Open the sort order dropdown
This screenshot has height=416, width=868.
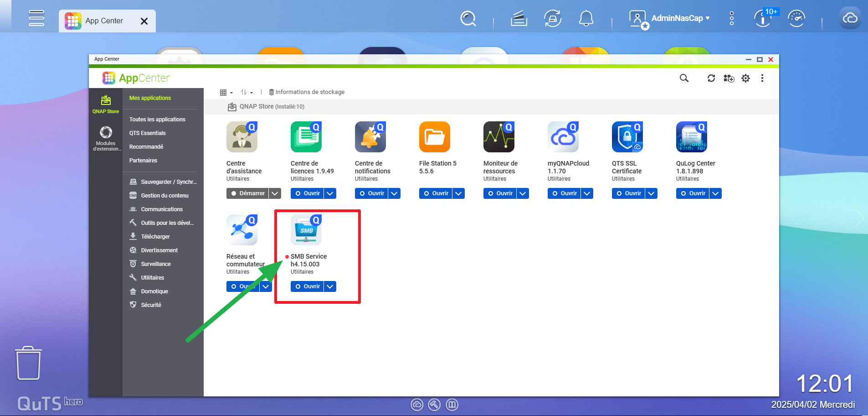(x=247, y=93)
